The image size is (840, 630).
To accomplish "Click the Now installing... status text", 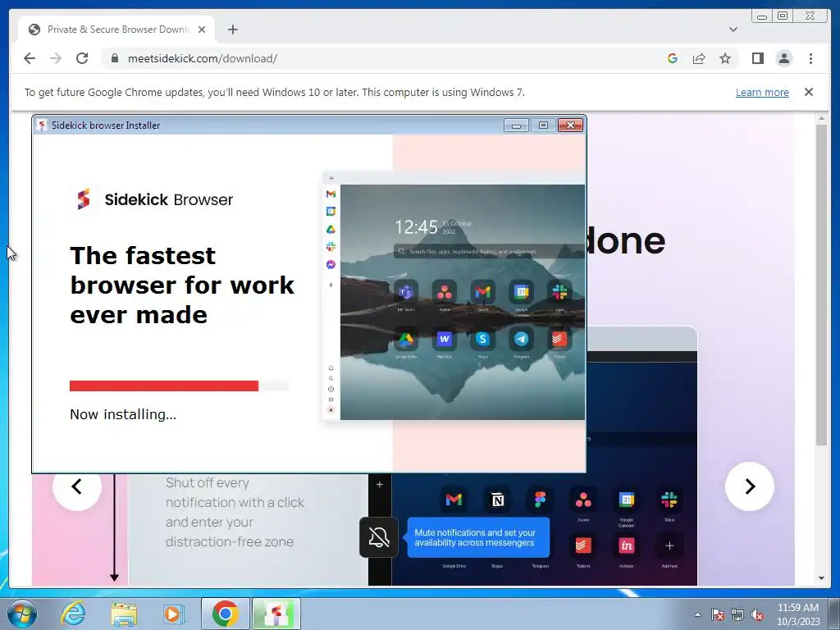I will pos(123,414).
